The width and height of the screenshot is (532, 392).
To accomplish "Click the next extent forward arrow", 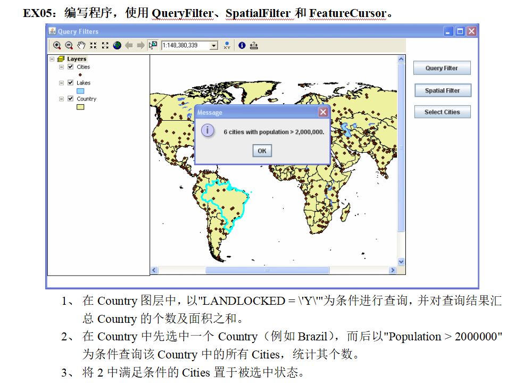I will pos(140,45).
